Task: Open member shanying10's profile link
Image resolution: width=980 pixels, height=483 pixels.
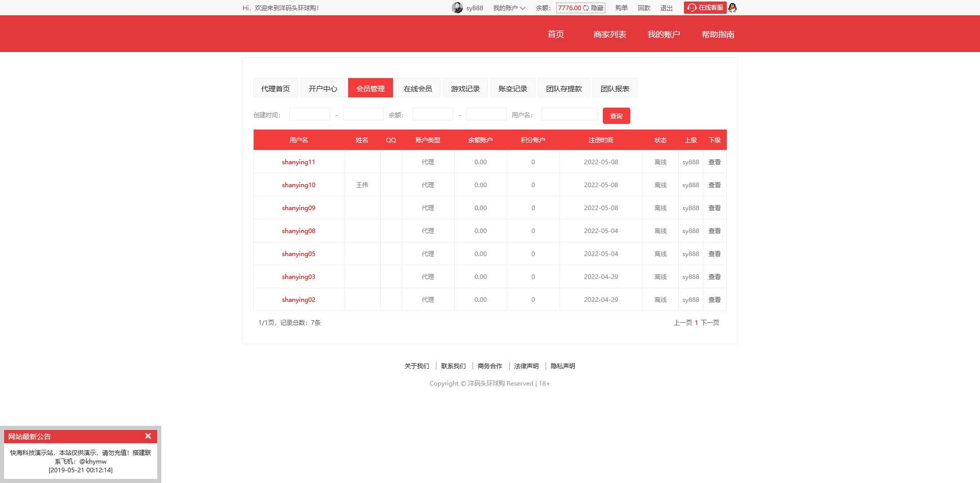Action: [298, 185]
